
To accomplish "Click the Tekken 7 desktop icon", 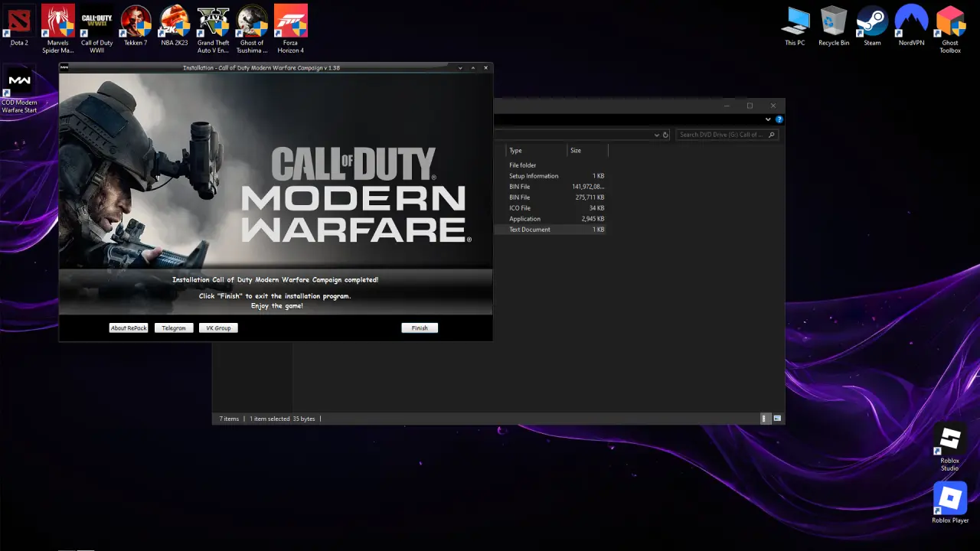I will coord(136,25).
